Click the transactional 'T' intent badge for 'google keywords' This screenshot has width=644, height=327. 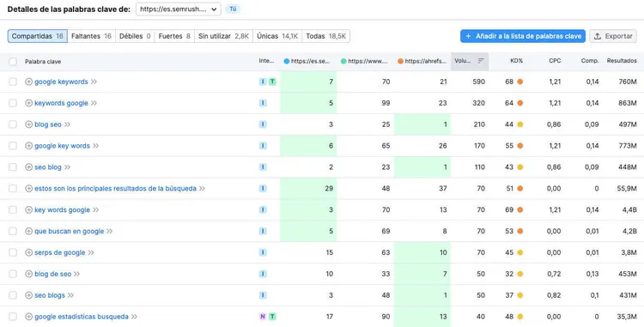pos(272,82)
